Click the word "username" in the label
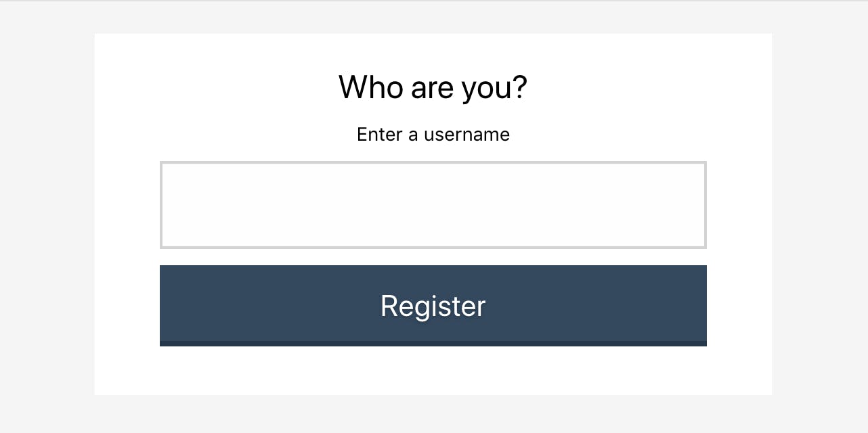 coord(466,135)
